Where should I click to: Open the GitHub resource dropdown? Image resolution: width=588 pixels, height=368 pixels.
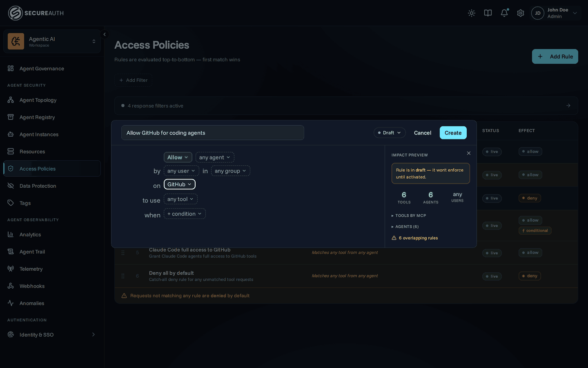pyautogui.click(x=180, y=184)
